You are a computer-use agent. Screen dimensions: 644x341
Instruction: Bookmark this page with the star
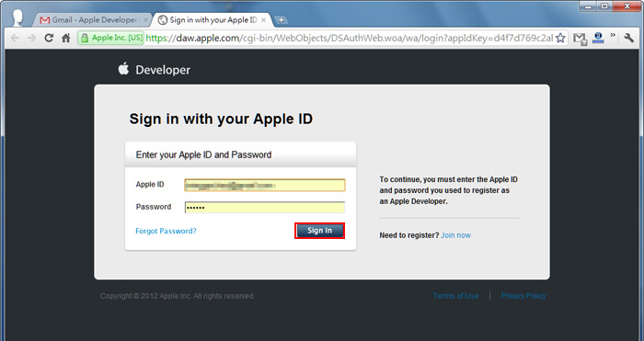560,39
